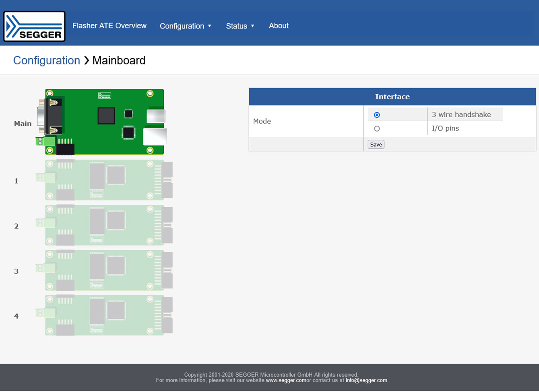Open the About page
Image resolution: width=539 pixels, height=392 pixels.
[279, 25]
